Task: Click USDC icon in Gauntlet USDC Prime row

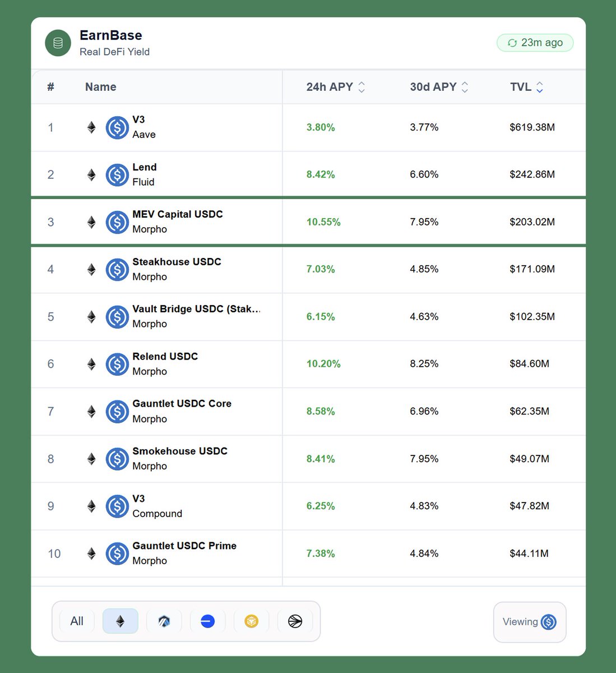Action: point(117,554)
